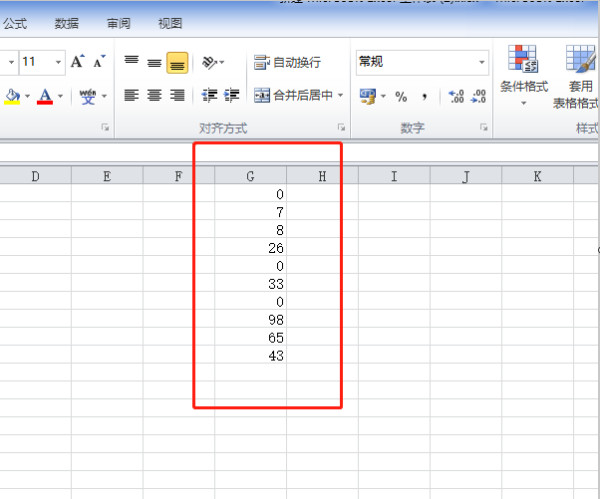Screen dimensions: 600x499
Task: Apply percent style formatting
Action: coord(401,96)
